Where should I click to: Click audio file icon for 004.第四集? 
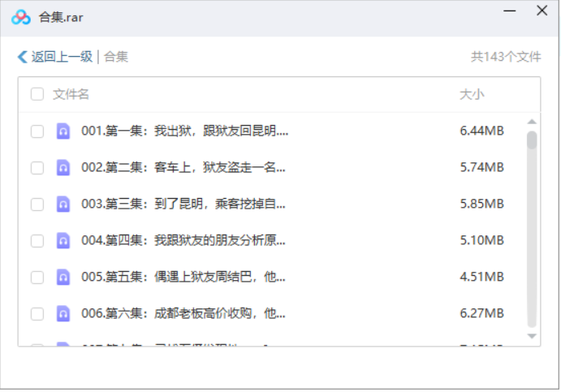pyautogui.click(x=63, y=240)
